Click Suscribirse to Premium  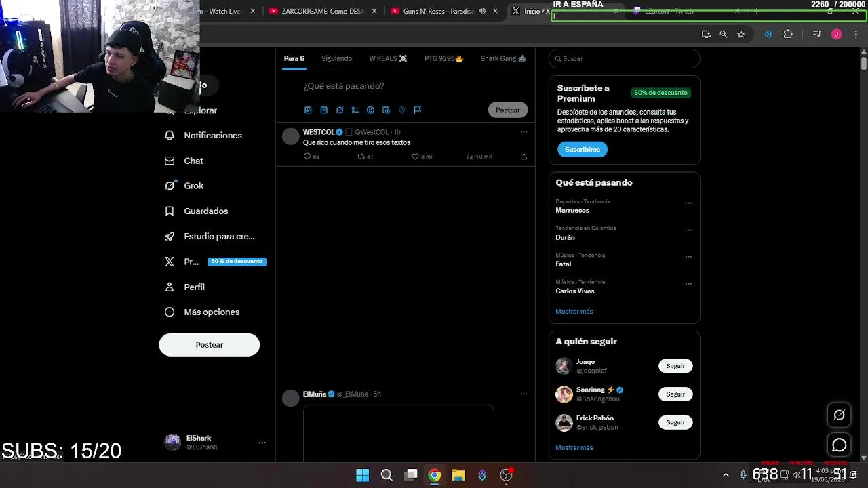[x=583, y=149]
